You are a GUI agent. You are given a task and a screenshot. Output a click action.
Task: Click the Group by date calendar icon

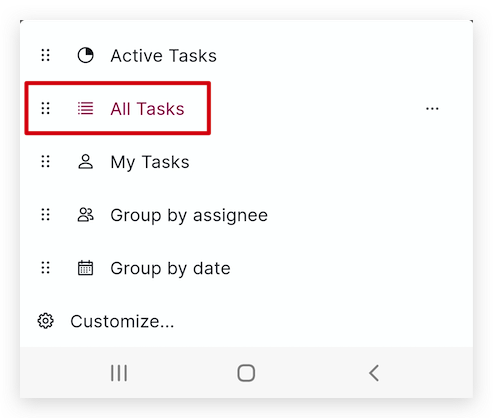tap(86, 268)
